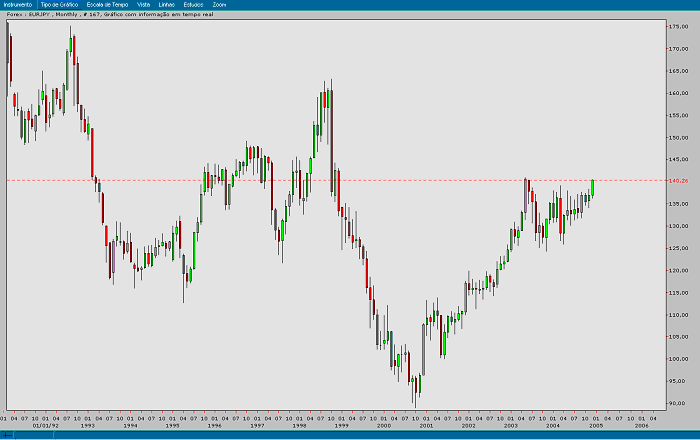The width and height of the screenshot is (700, 440).
Task: Click the 135.00 price axis label
Action: click(x=679, y=204)
